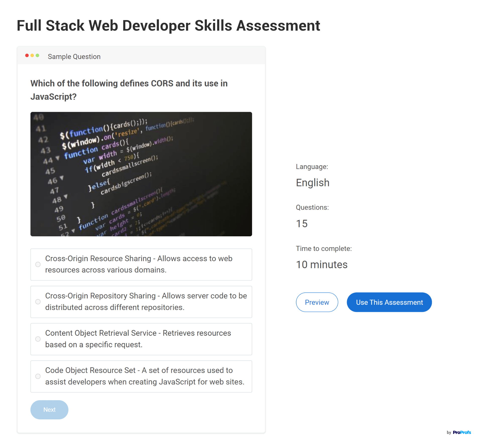Click the CORS question text

click(x=129, y=90)
